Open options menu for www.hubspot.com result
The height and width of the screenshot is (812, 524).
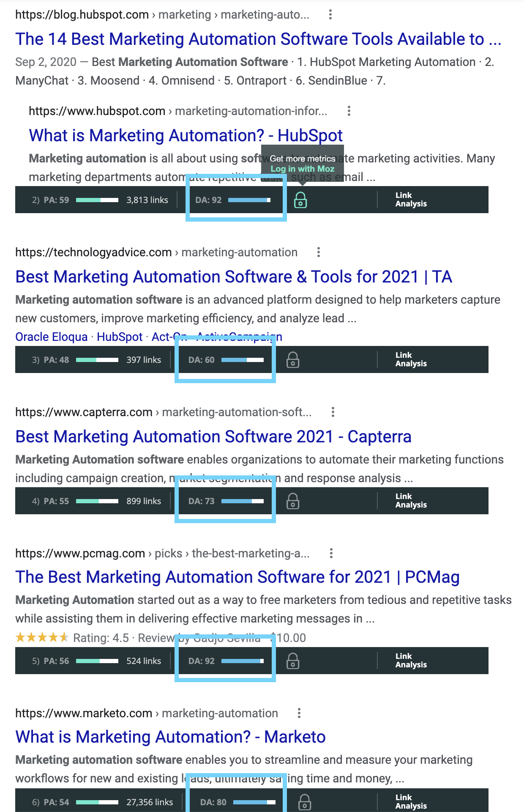pyautogui.click(x=349, y=111)
